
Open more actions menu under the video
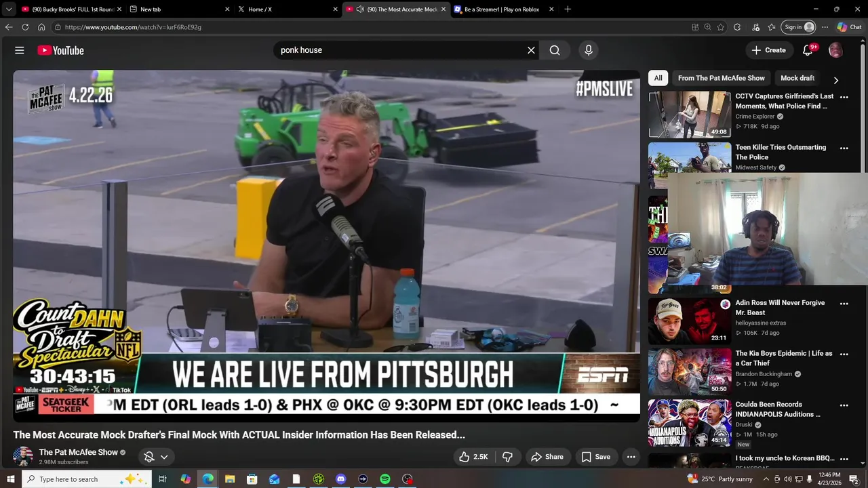[631, 457]
